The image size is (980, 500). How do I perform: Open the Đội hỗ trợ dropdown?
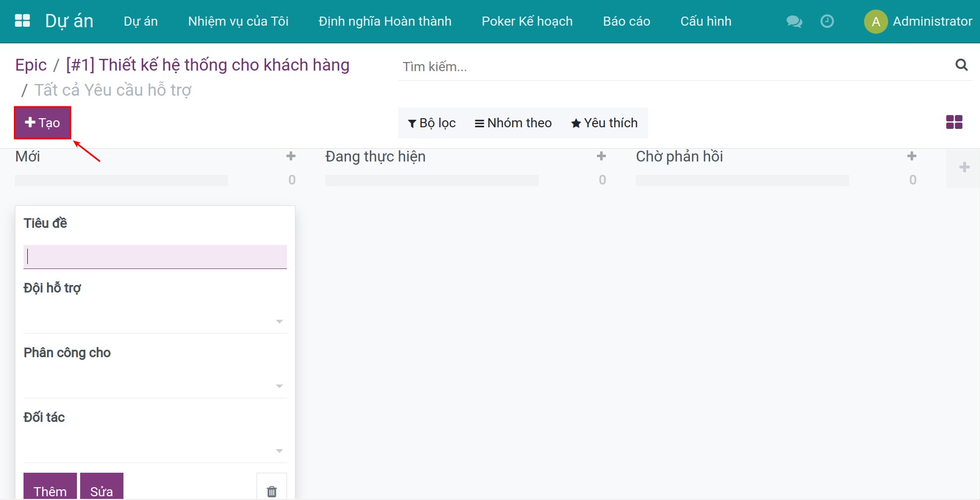point(279,321)
